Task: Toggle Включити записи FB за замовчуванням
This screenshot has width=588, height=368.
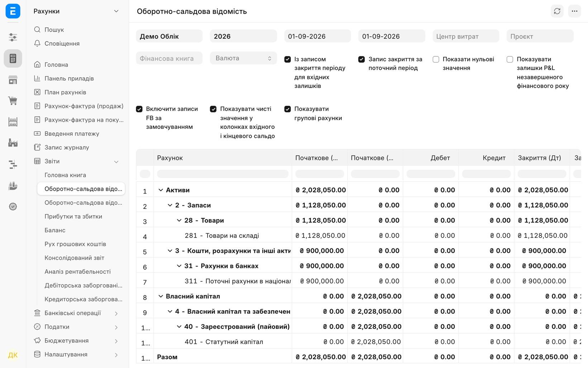Action: [x=139, y=109]
